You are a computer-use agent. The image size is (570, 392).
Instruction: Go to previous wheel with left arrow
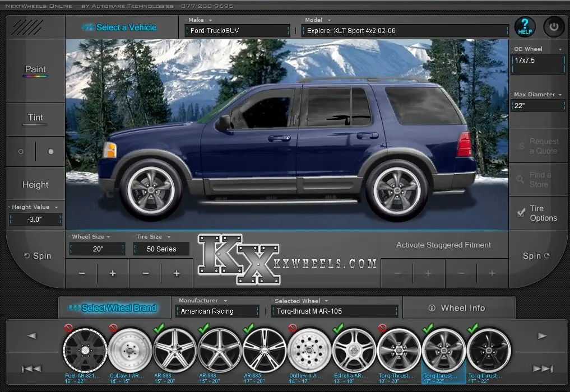coord(32,335)
